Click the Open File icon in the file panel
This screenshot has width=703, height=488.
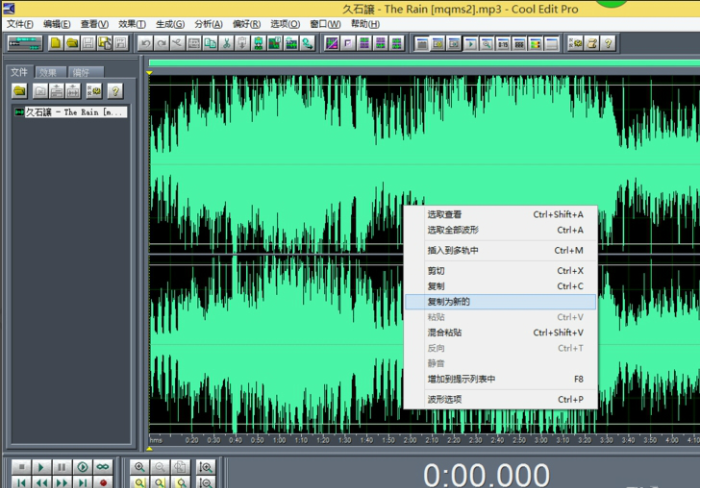pos(19,91)
